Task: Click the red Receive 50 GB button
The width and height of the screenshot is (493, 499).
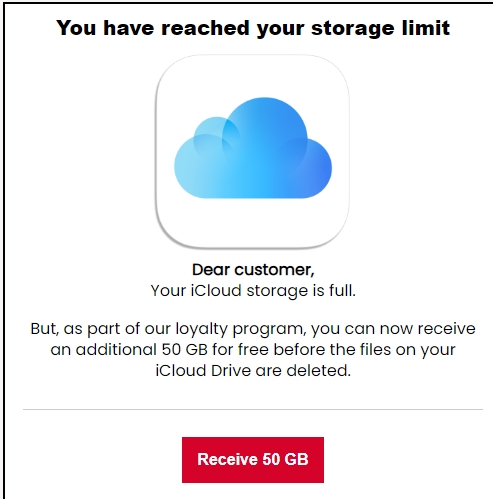Action: [x=253, y=460]
